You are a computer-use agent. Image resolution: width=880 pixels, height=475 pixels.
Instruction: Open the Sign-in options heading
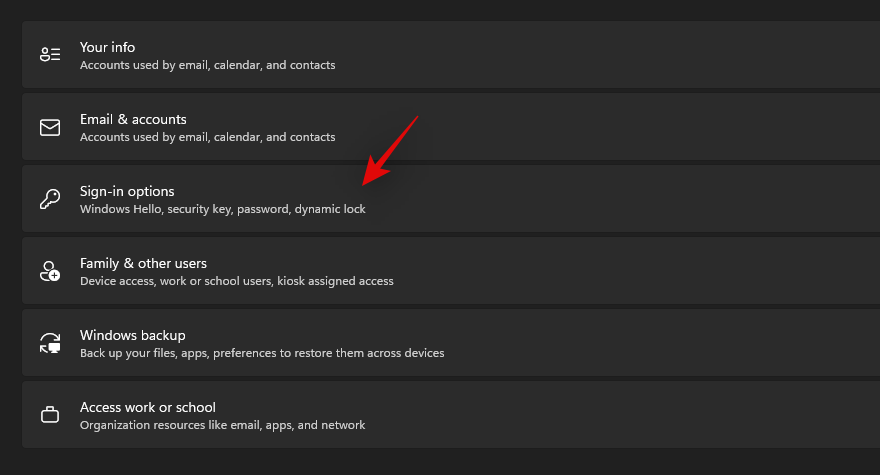coord(127,191)
